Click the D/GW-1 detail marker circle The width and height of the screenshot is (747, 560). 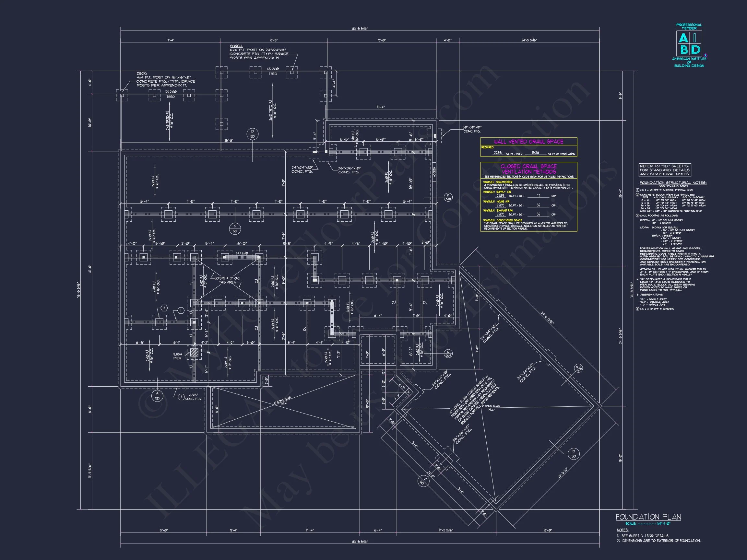tap(448, 353)
